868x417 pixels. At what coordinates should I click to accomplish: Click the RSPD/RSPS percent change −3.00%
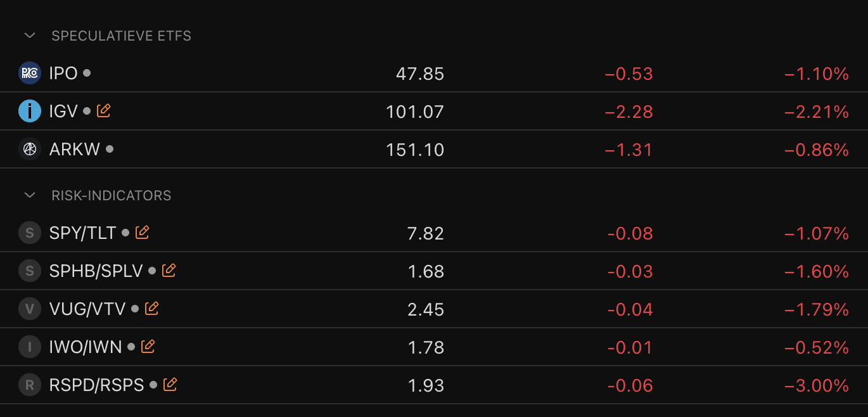816,386
